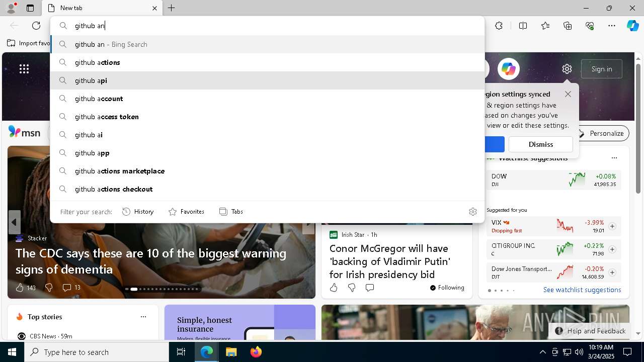Toggle Following for Irish Star
644x362 pixels.
[x=447, y=288]
